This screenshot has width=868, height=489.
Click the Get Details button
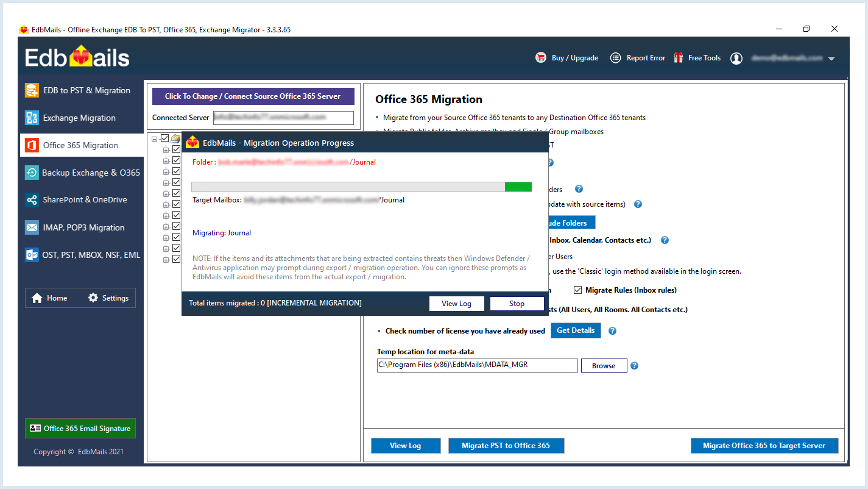(x=576, y=330)
